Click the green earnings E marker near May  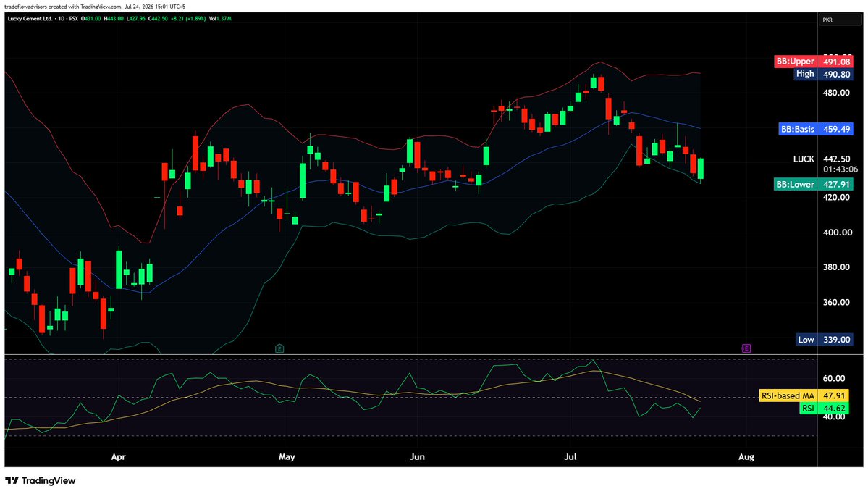tap(279, 348)
